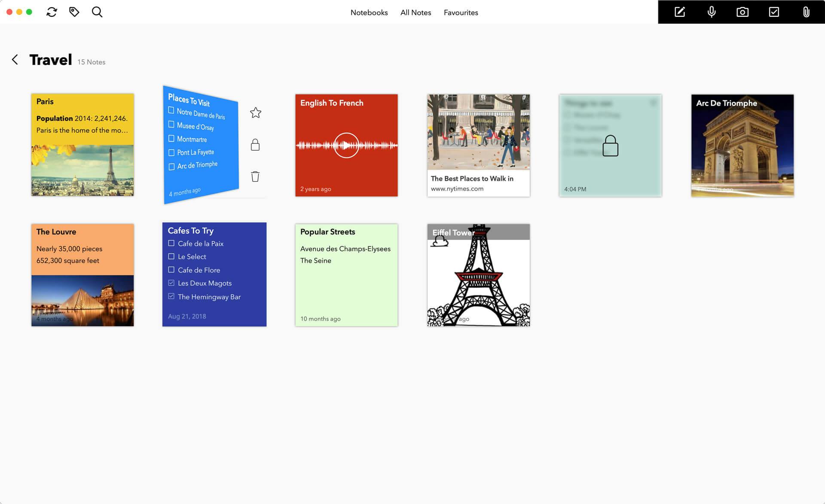Open the All Notes view

416,12
